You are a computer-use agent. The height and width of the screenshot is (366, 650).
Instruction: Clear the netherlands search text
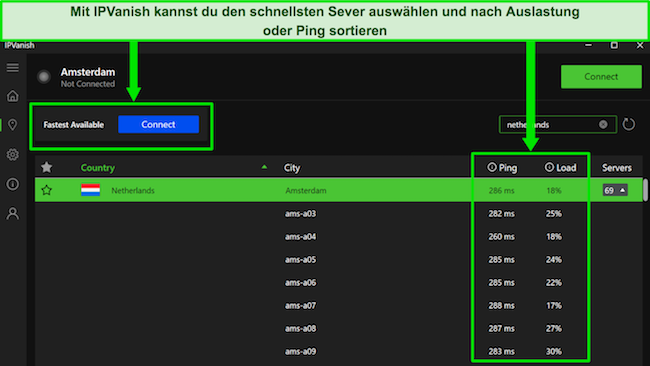[x=603, y=124]
